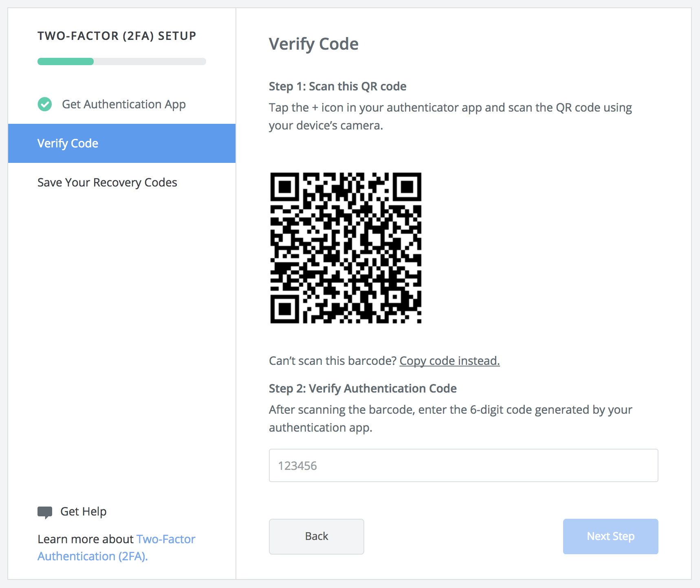Screen dimensions: 700x588
Task: Click the barcode graphic in Step 1
Action: tap(346, 248)
